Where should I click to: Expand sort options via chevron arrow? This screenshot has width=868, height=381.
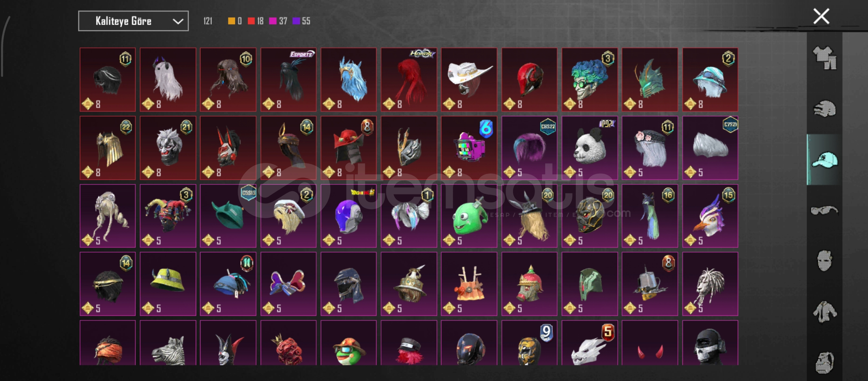click(x=178, y=22)
